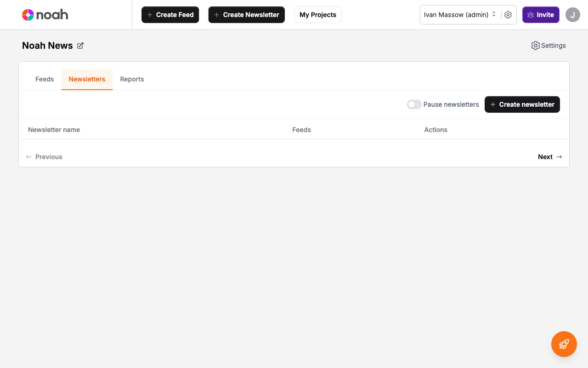588x368 pixels.
Task: Click the Settings gear icon at top right
Action: (535, 46)
